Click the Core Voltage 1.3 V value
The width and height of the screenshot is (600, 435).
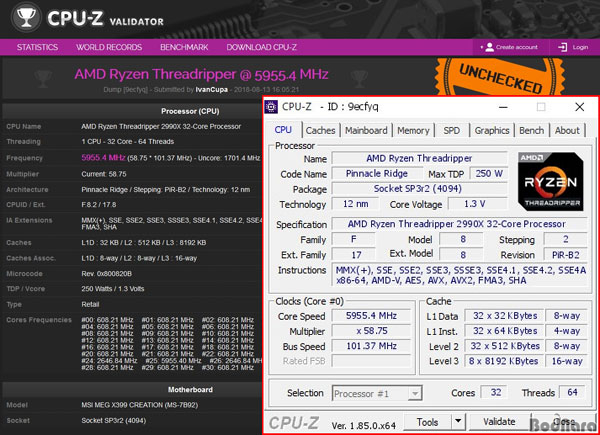(478, 204)
